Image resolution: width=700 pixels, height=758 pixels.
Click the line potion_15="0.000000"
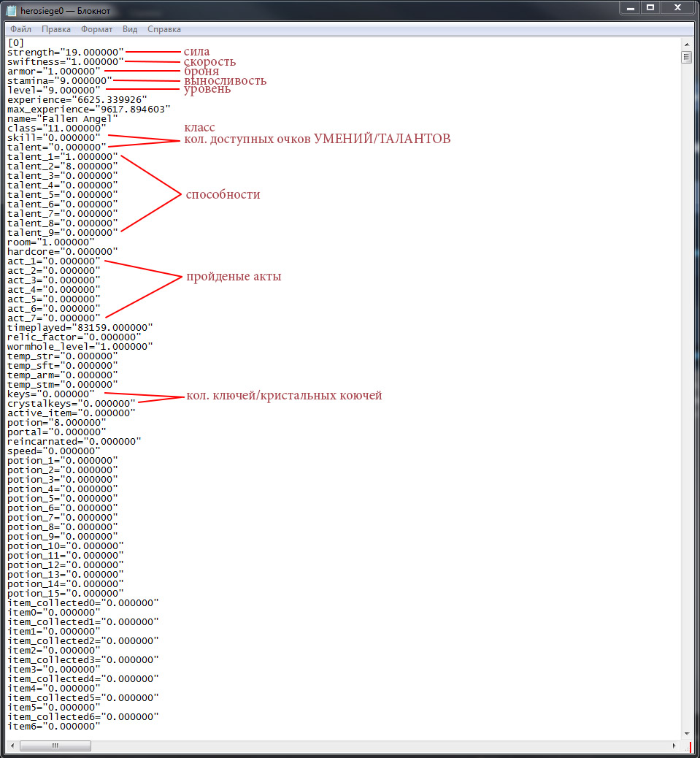click(65, 594)
